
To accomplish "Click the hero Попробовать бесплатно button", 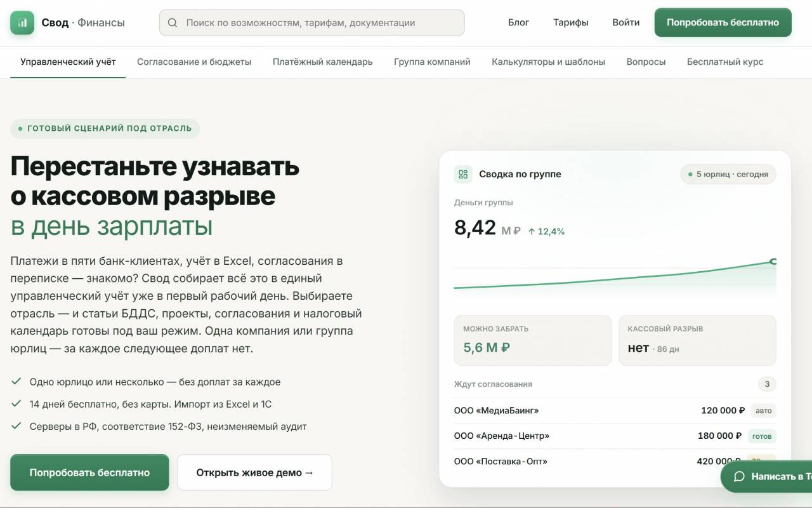I will tap(89, 472).
